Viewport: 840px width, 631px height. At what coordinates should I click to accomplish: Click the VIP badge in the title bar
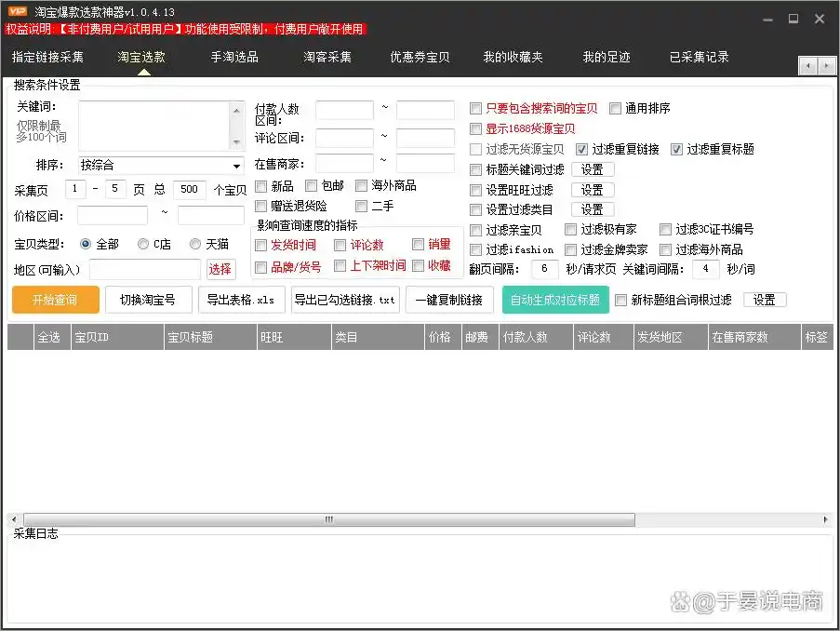click(x=16, y=14)
